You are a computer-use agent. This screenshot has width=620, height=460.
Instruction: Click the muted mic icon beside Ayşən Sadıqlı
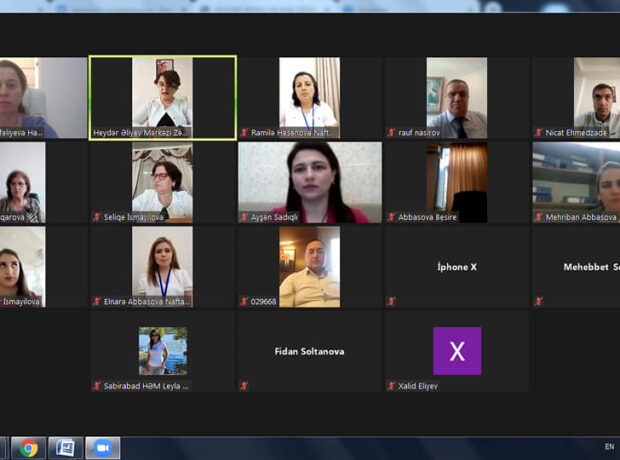[244, 217]
